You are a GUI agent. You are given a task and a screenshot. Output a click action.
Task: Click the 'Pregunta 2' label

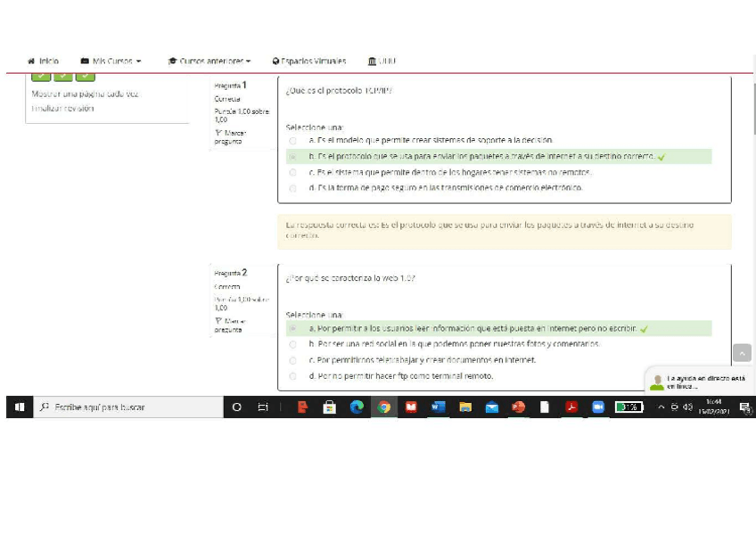pyautogui.click(x=231, y=273)
